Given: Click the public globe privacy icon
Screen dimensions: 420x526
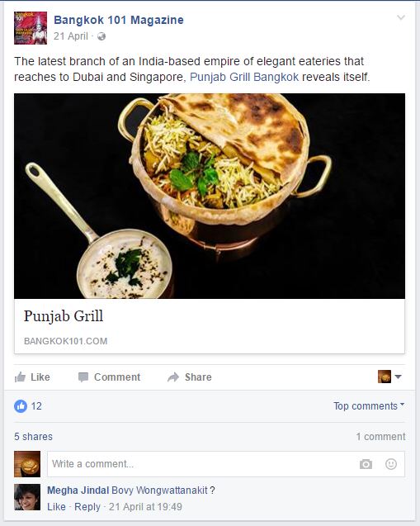Looking at the screenshot, I should pos(101,36).
